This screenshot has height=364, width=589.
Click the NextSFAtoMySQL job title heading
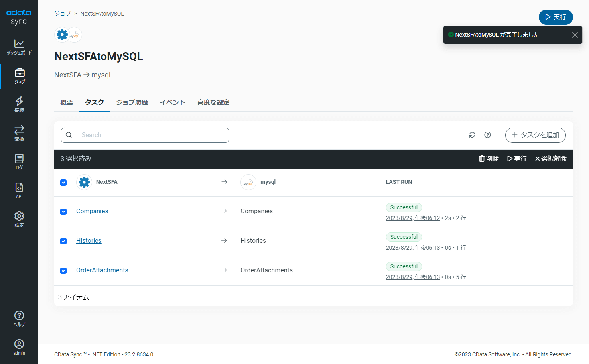pos(98,57)
